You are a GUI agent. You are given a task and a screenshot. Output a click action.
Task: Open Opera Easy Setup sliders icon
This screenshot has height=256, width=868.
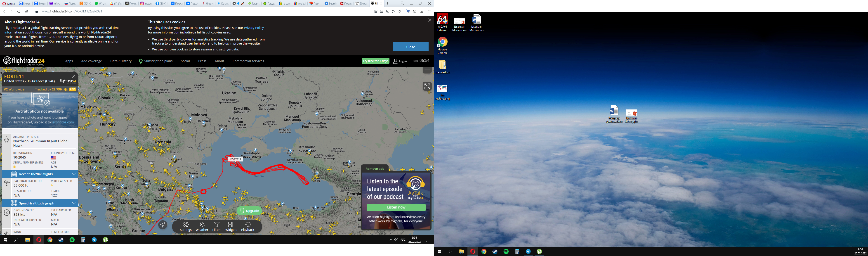click(429, 11)
